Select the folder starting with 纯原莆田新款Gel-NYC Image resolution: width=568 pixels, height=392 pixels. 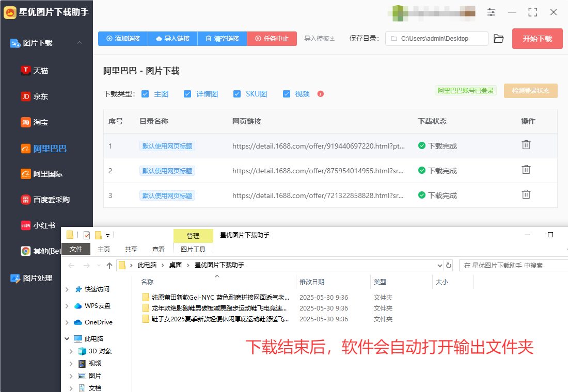216,298
